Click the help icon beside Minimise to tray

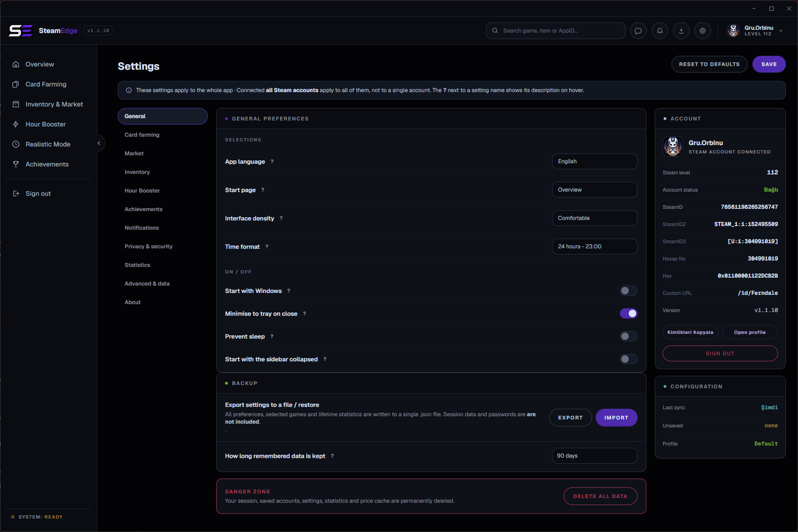pos(305,313)
